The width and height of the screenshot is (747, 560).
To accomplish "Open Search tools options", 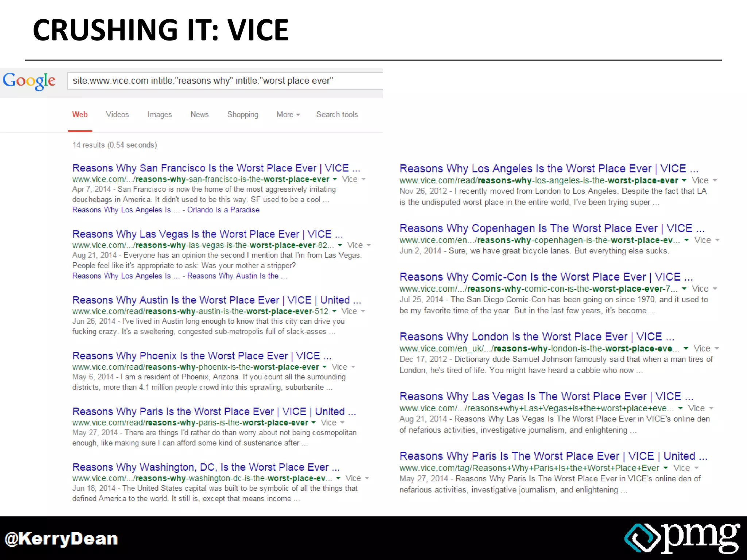I will tap(337, 114).
